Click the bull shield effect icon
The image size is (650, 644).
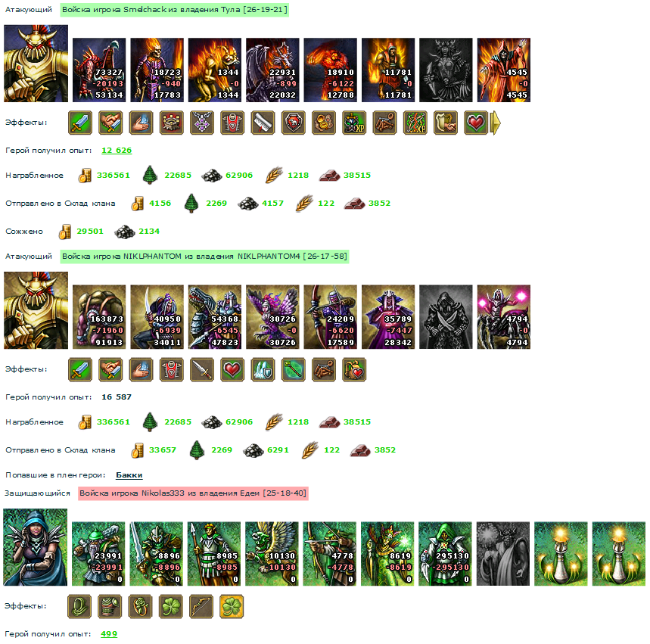[294, 123]
